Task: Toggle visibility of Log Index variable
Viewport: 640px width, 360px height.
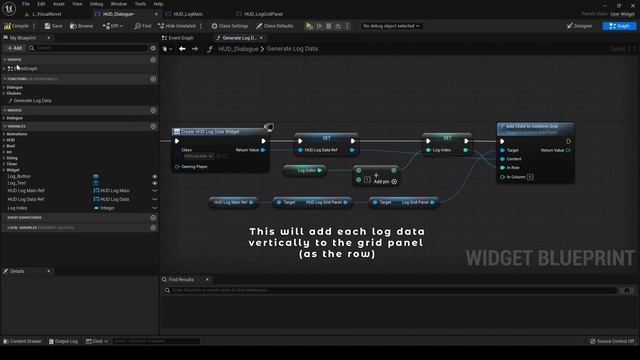Action: (155, 208)
